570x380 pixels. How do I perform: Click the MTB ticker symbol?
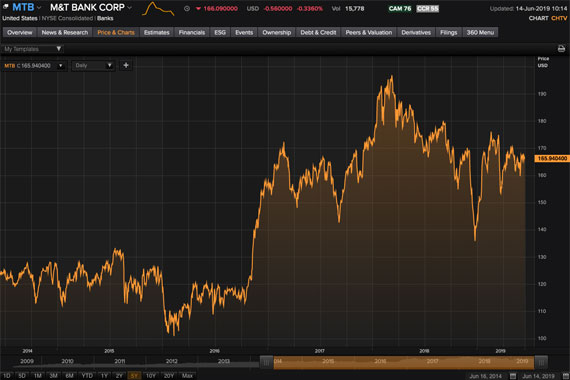pyautogui.click(x=23, y=7)
